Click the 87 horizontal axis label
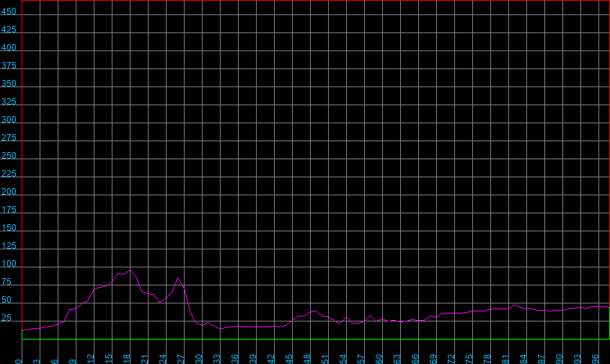 pos(542,359)
